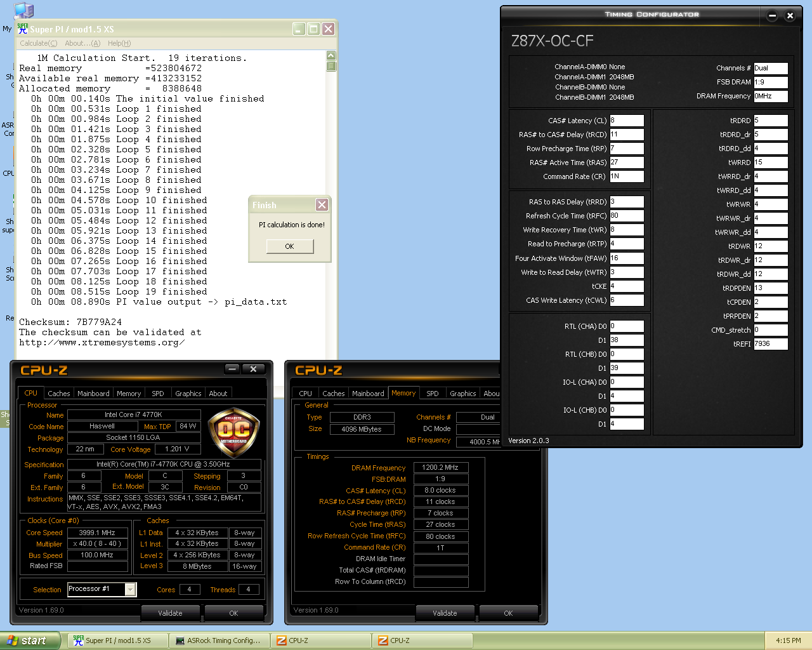Click Core Speed value 3999.1 MHz

coord(97,533)
